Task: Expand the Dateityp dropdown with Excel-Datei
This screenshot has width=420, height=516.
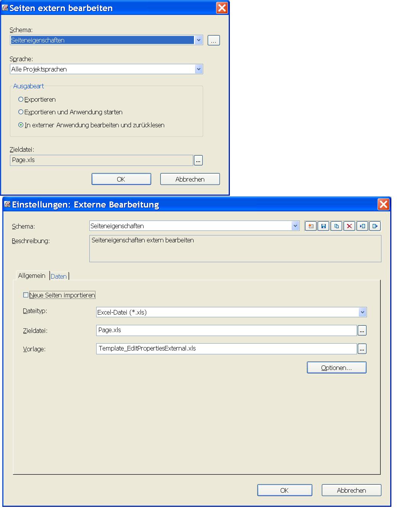Action: tap(363, 312)
